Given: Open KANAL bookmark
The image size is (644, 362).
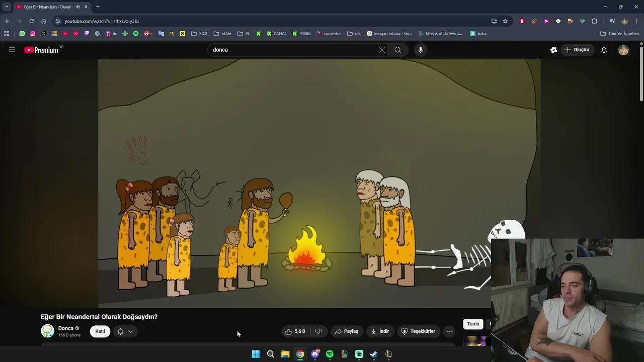Looking at the screenshot, I should pyautogui.click(x=276, y=34).
